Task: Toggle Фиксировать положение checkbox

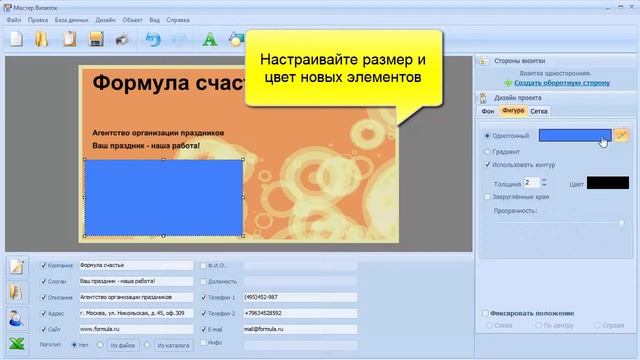Action: point(485,313)
